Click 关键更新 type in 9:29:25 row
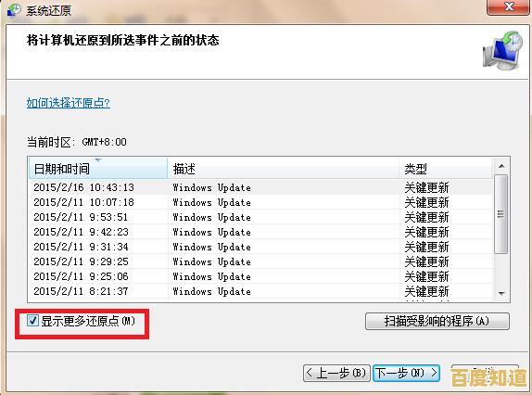The height and width of the screenshot is (395, 532). pyautogui.click(x=426, y=261)
